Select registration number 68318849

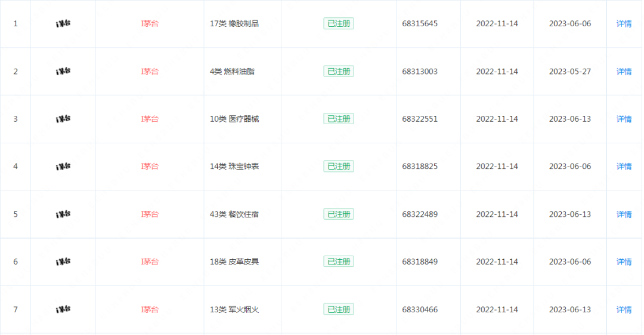pyautogui.click(x=420, y=262)
